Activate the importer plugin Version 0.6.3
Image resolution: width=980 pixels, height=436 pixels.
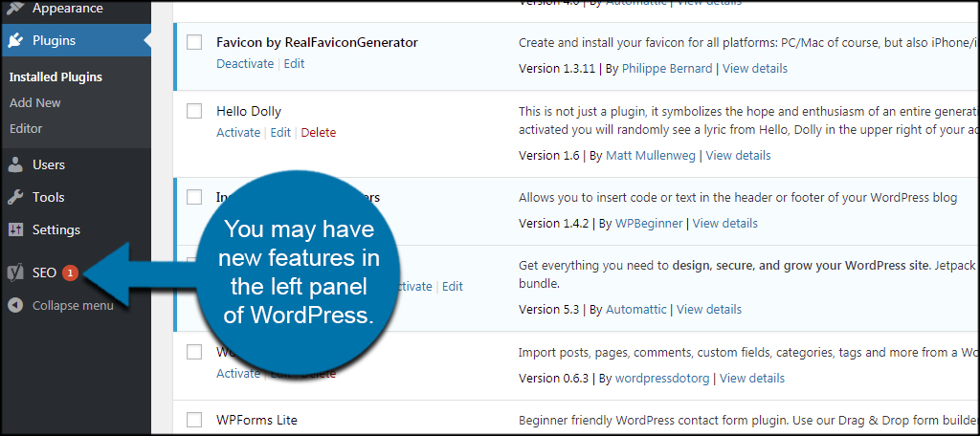(238, 374)
